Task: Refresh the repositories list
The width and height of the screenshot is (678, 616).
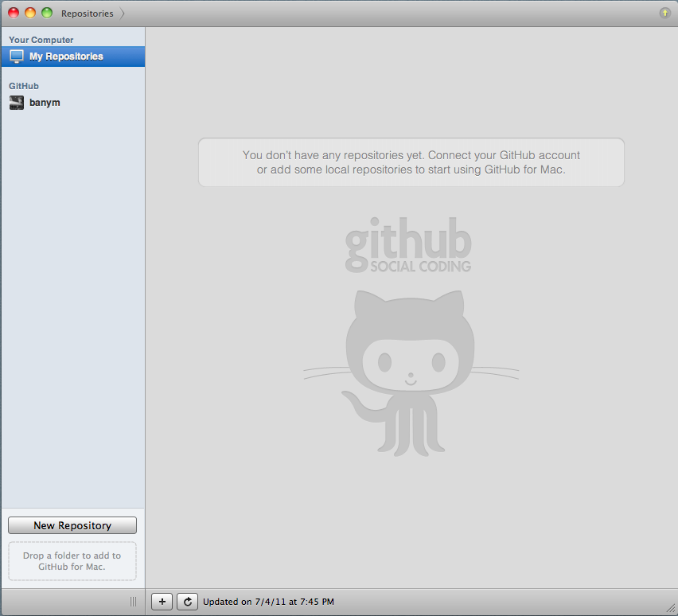Action: (x=187, y=602)
